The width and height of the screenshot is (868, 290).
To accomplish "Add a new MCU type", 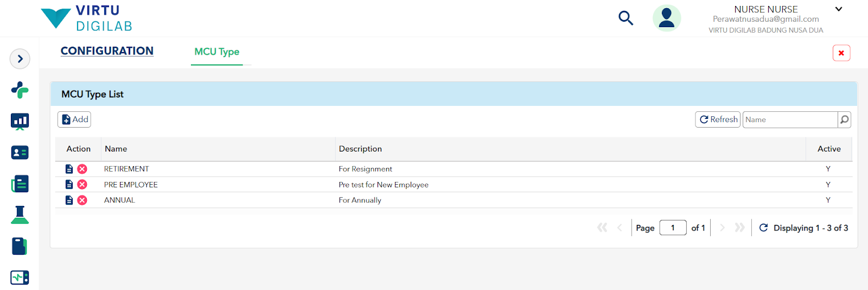I will 74,119.
